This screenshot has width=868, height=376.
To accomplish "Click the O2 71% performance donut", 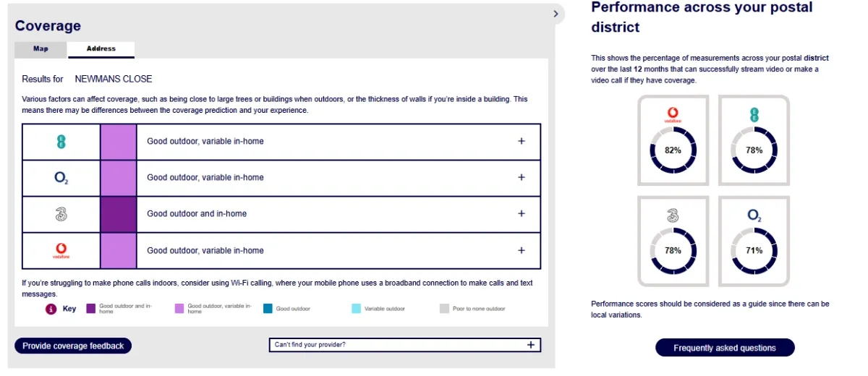I will pos(754,251).
